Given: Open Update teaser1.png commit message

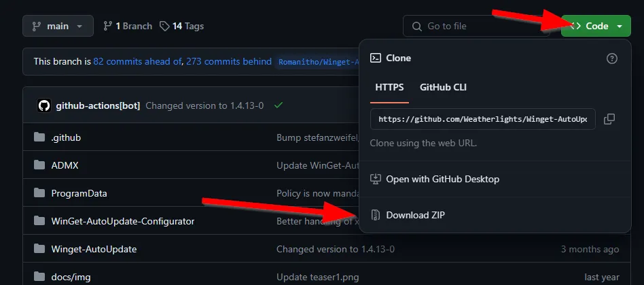Looking at the screenshot, I should [317, 278].
